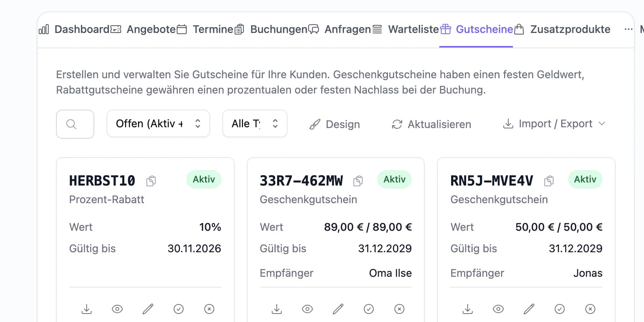Viewport: 644px width, 322px height.
Task: Go to the Termine tab
Action: tap(205, 29)
